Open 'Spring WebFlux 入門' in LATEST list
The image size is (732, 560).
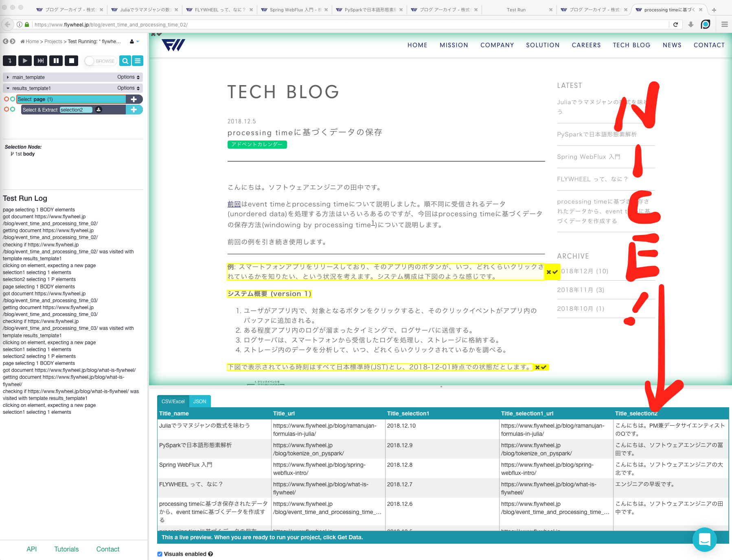(589, 157)
